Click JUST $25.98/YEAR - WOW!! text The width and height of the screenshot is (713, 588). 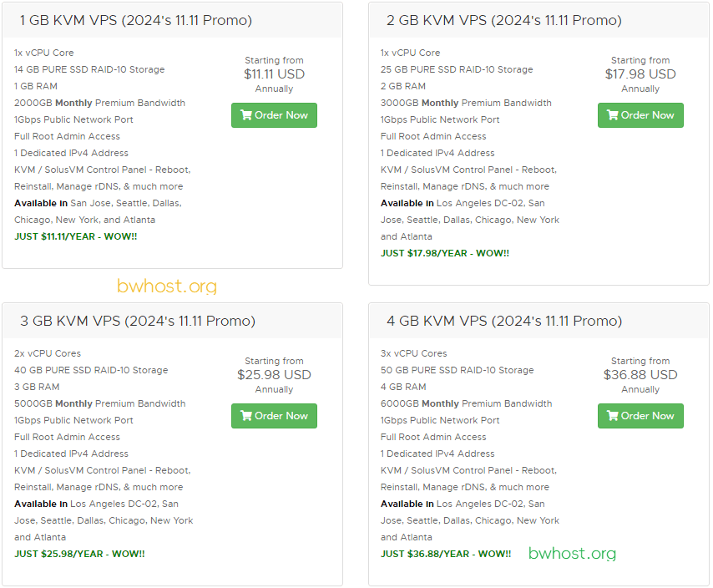[79, 554]
